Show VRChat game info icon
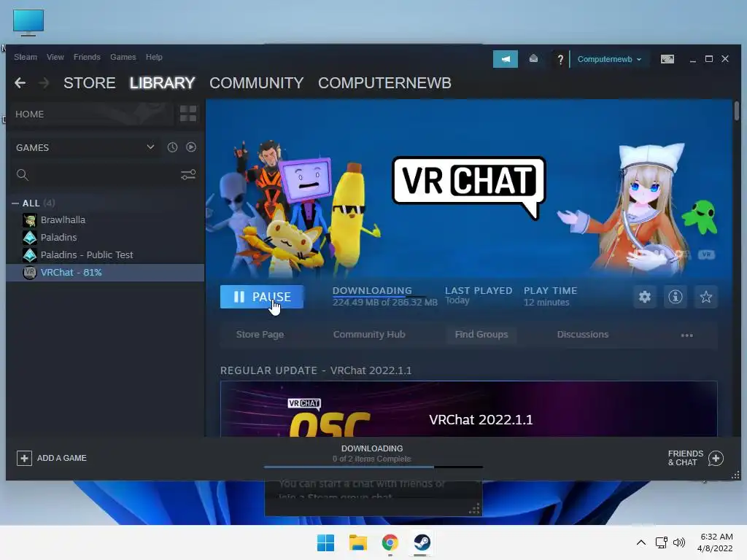The height and width of the screenshot is (560, 747). (x=675, y=297)
